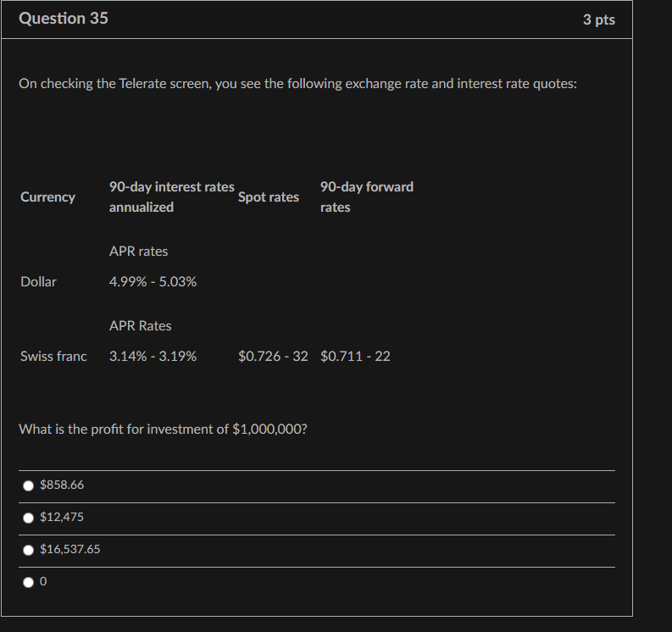Click the 4.99% - 5.03% rate cell

point(153,281)
